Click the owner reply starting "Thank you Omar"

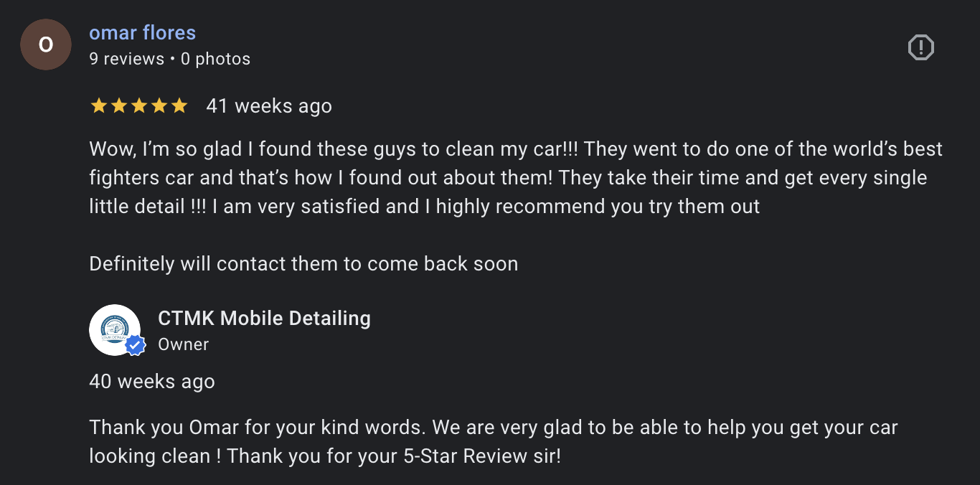[493, 428]
